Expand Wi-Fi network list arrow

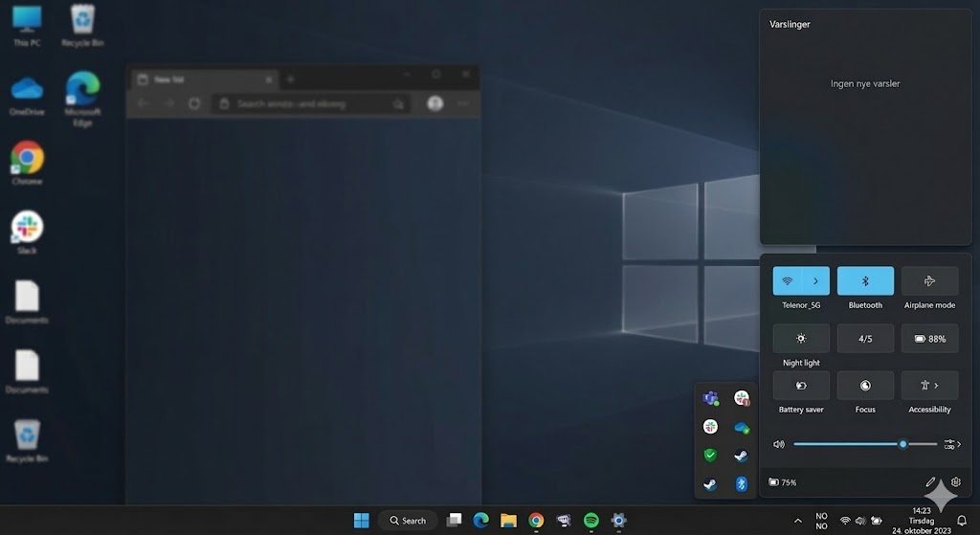click(815, 281)
